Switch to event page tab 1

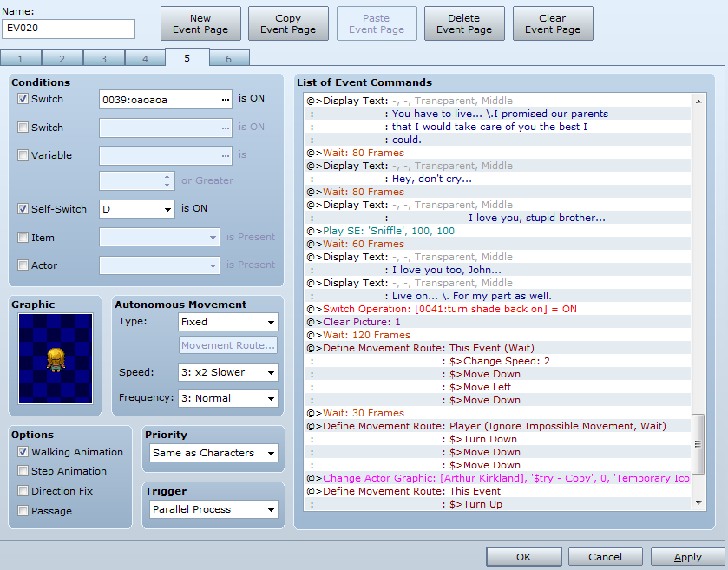coord(21,59)
